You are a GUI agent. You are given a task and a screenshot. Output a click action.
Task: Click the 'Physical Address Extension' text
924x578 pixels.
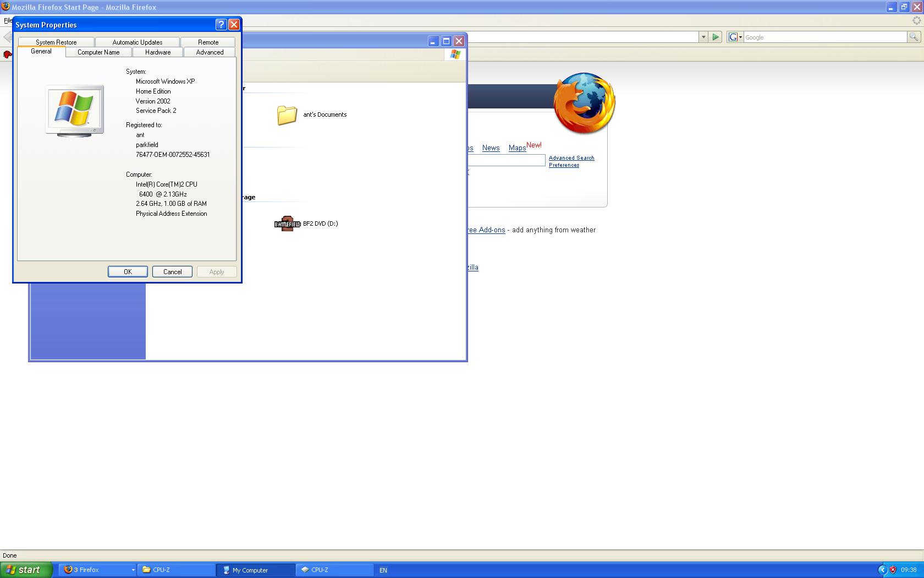[172, 214]
